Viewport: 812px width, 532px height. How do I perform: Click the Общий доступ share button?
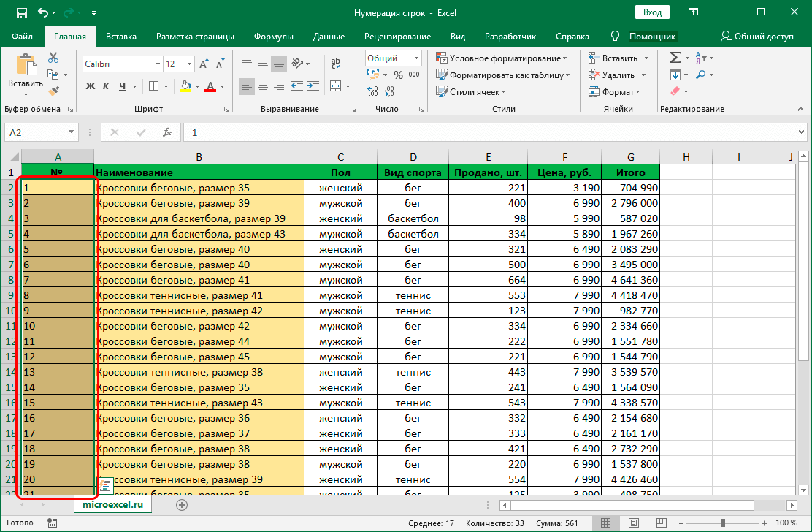click(757, 36)
